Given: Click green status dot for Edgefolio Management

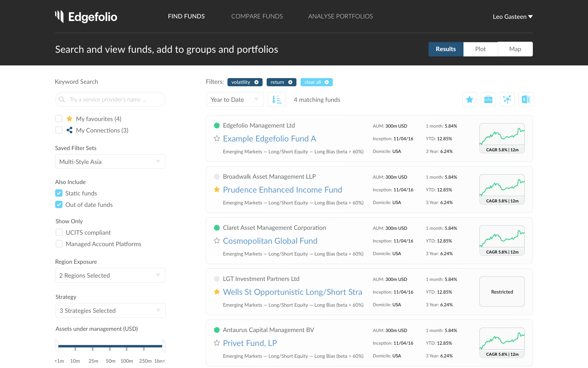Looking at the screenshot, I should pyautogui.click(x=217, y=126).
